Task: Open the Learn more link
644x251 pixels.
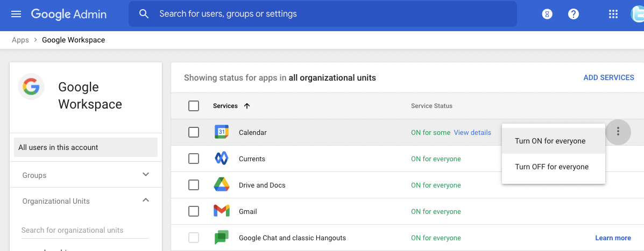Action: click(613, 238)
